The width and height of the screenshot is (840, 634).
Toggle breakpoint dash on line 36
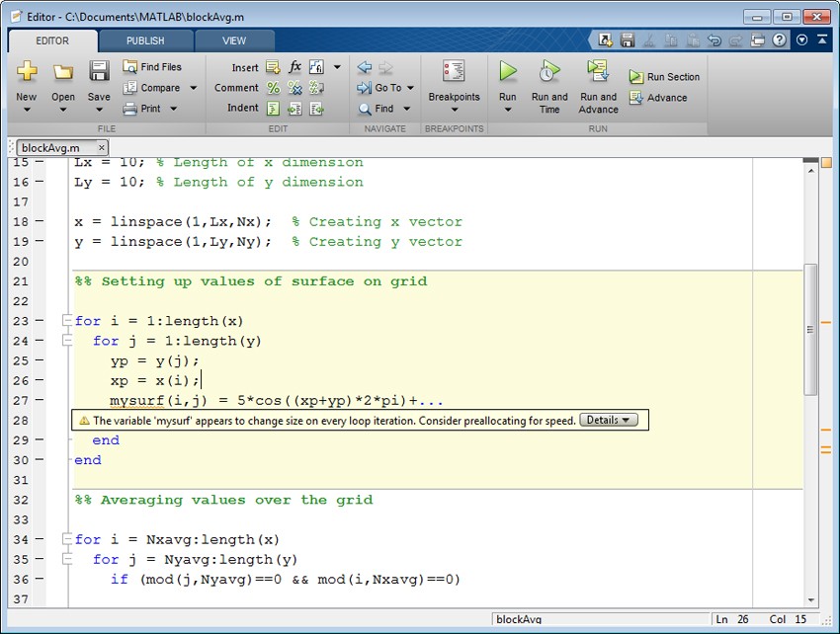coord(41,580)
